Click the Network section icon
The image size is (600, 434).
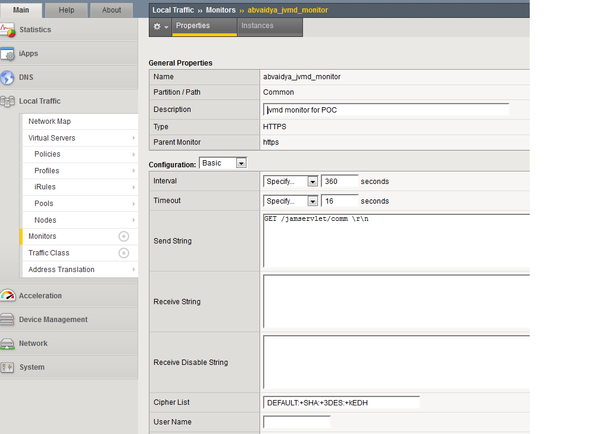tap(9, 343)
